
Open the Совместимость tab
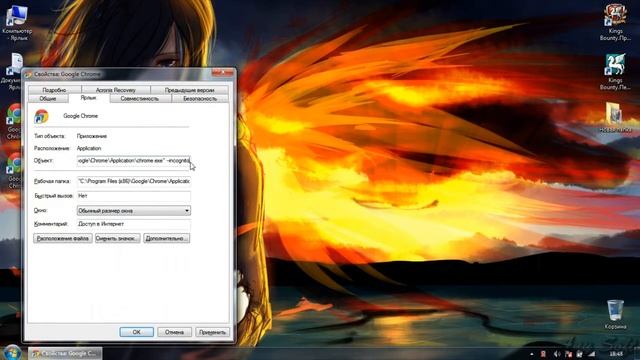pos(140,99)
